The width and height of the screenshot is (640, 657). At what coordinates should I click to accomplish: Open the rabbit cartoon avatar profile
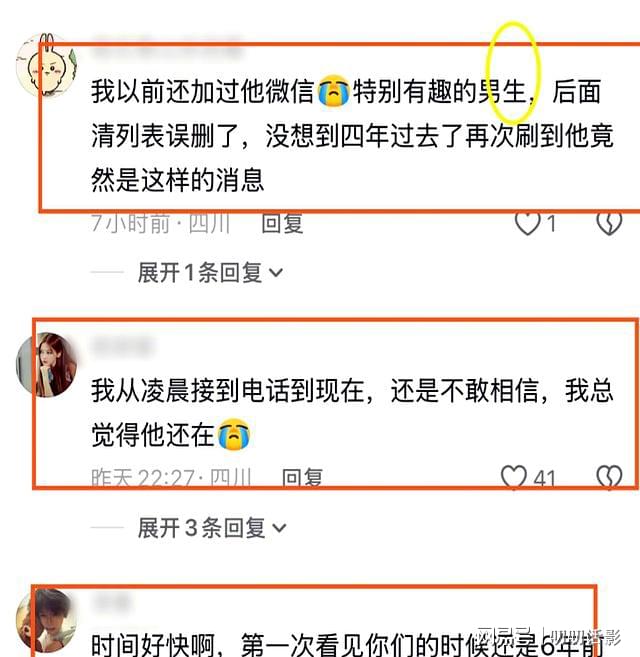tap(46, 65)
